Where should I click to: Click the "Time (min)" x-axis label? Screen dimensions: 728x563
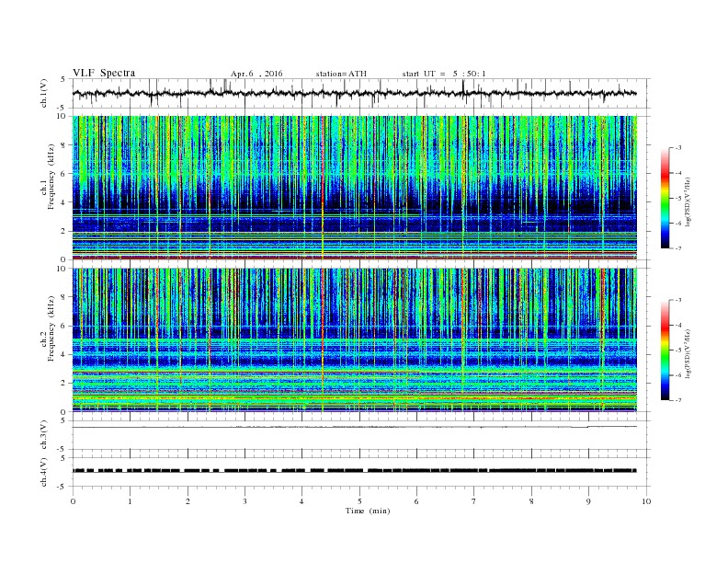click(x=368, y=511)
